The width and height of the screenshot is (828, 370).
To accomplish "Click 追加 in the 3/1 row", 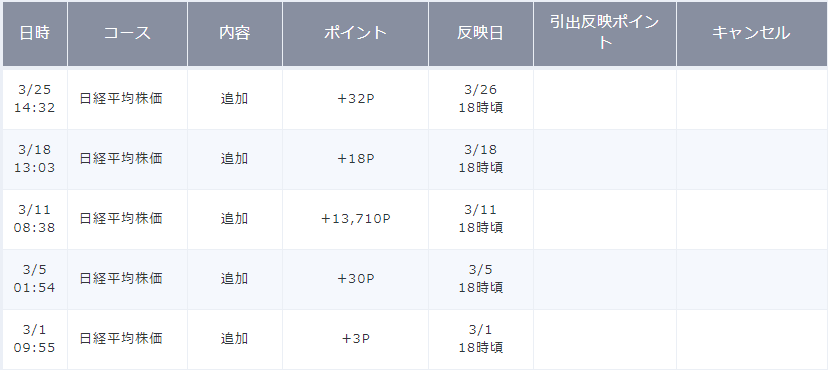I will click(x=234, y=339).
